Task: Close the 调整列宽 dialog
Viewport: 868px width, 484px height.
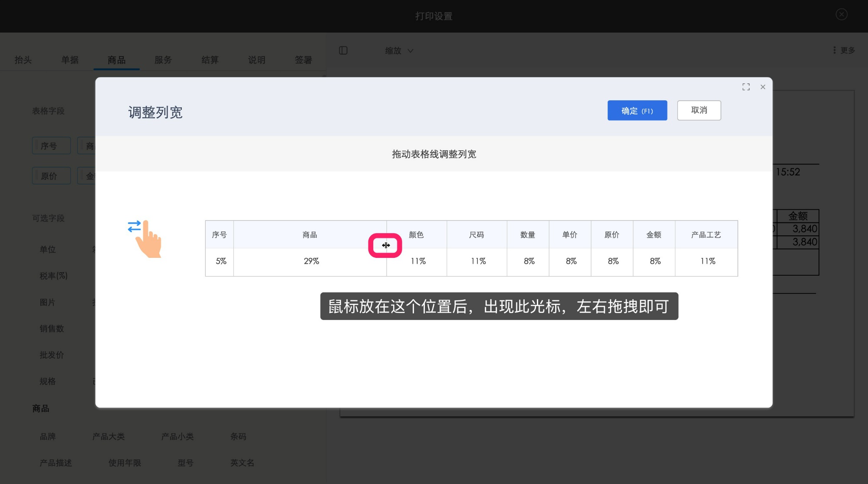Action: click(x=763, y=87)
